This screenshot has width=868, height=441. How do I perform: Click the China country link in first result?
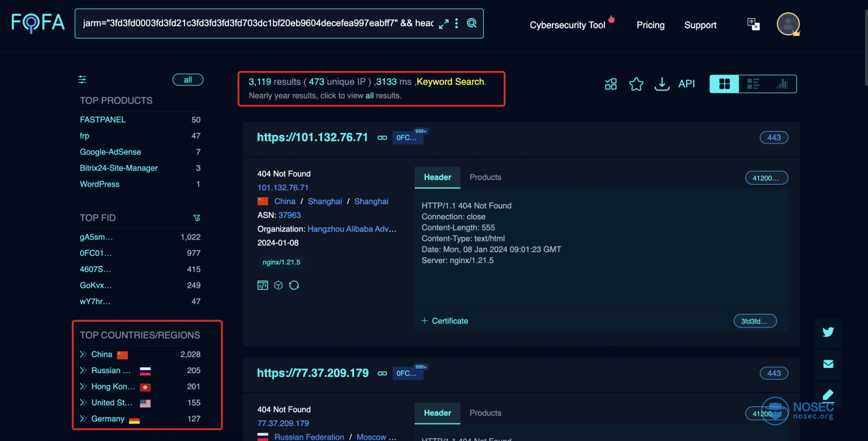(285, 202)
